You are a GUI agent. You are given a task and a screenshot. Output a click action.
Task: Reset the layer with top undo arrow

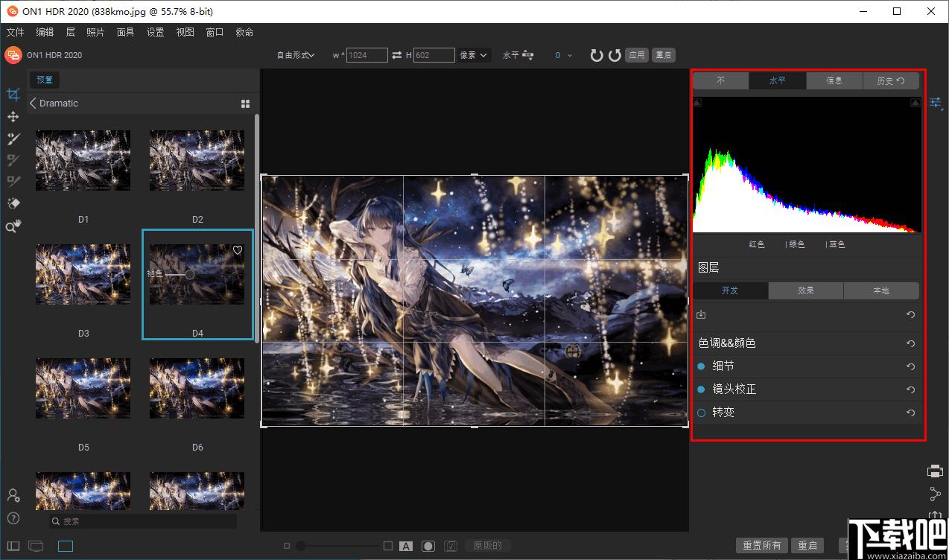click(910, 315)
